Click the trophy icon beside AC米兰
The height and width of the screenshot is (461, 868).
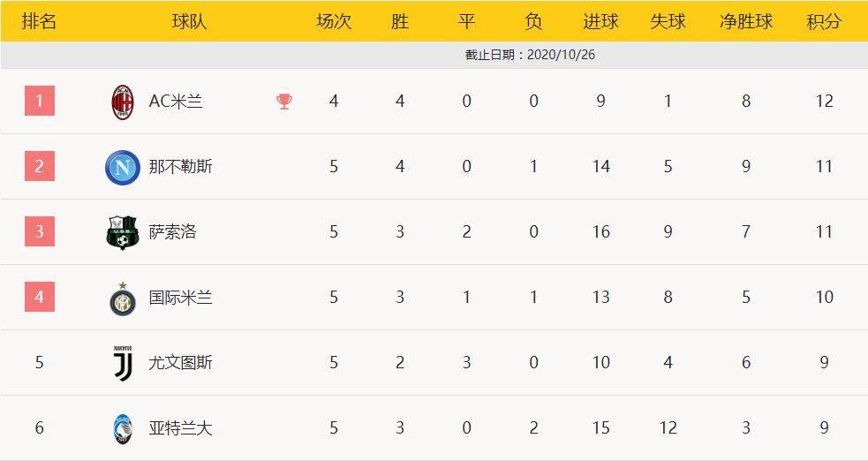click(x=284, y=102)
